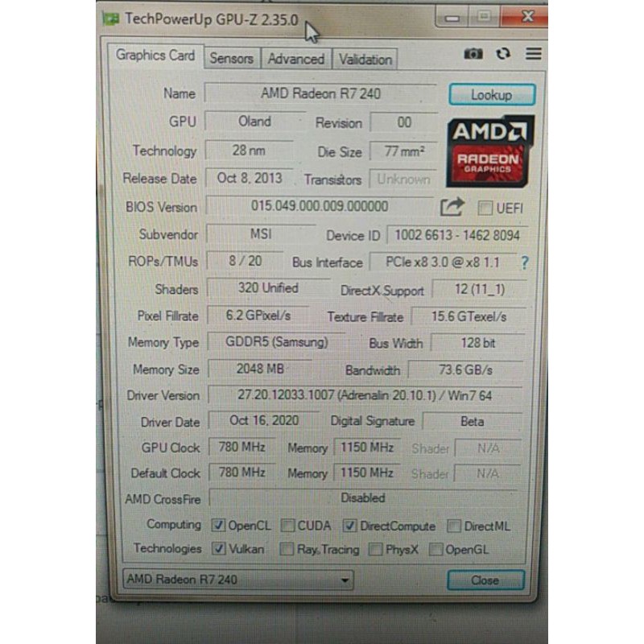
Task: Click the Lookup button
Action: point(492,95)
